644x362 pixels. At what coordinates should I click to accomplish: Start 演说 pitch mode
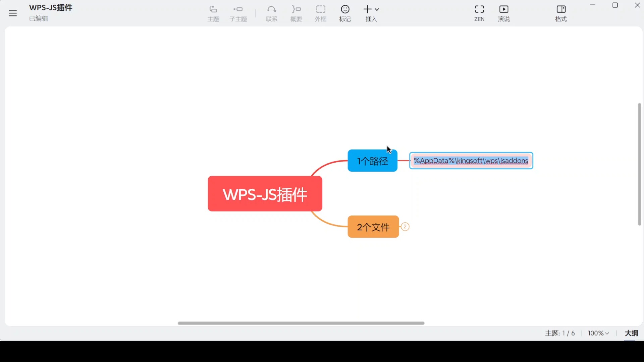point(504,14)
